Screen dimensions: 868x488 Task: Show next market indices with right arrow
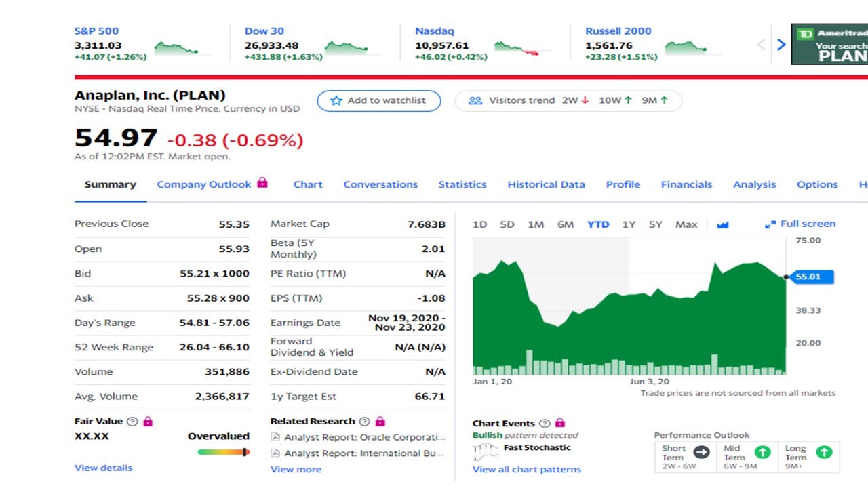[x=781, y=45]
